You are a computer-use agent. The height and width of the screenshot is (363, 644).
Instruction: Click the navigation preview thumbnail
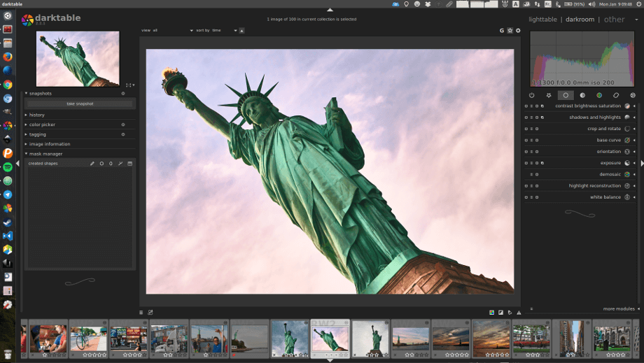pos(78,59)
